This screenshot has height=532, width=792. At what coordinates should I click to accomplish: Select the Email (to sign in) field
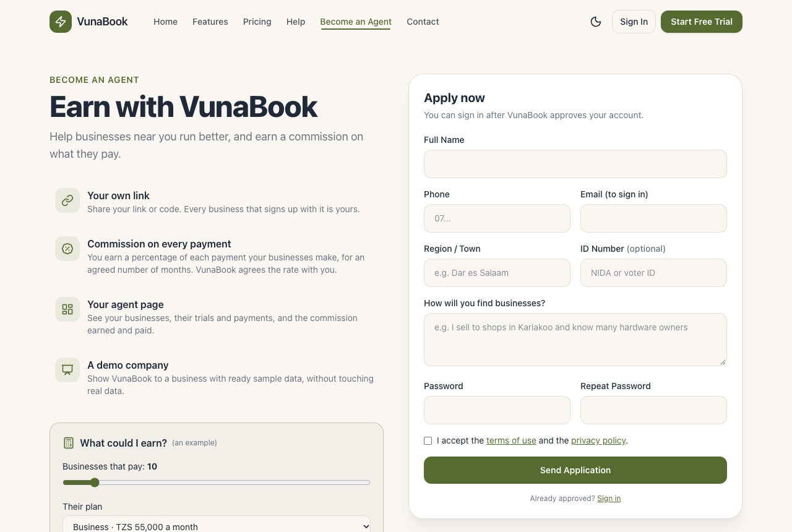[653, 218]
